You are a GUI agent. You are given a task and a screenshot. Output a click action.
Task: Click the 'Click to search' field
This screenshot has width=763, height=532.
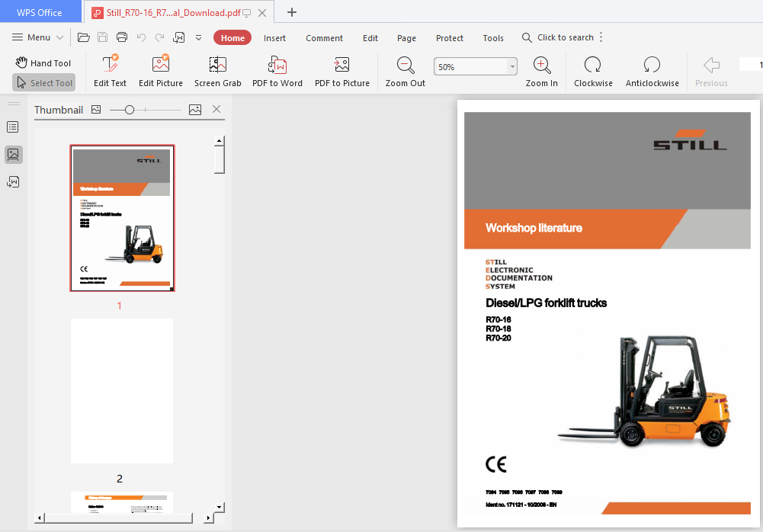coord(558,37)
